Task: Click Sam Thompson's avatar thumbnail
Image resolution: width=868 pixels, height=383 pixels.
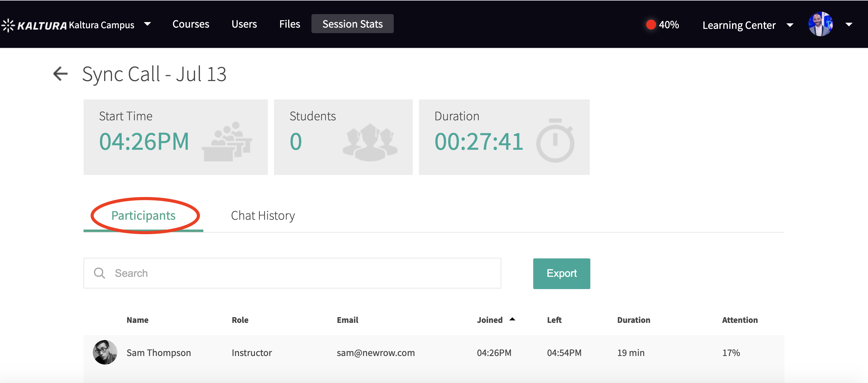Action: click(105, 352)
